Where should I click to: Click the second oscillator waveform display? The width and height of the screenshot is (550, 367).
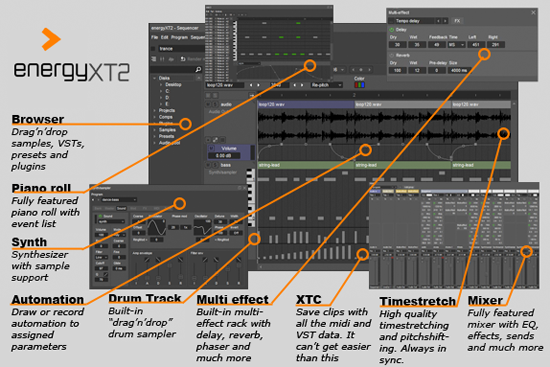(x=203, y=227)
